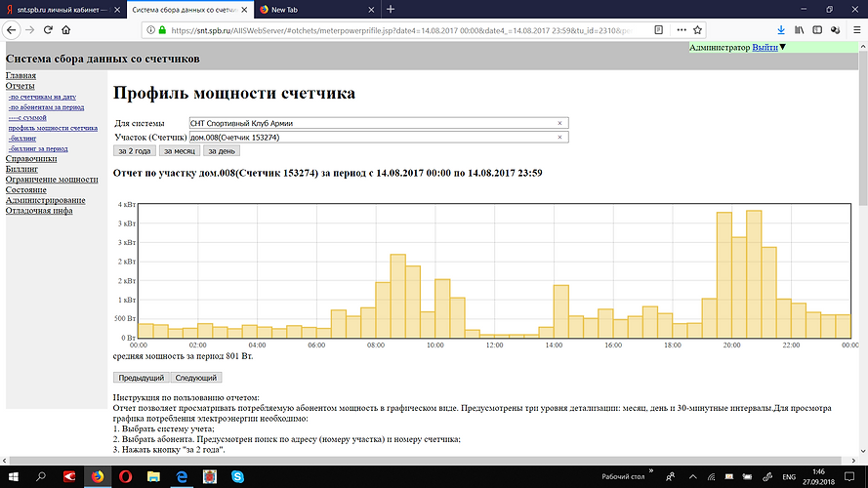Click the за 2 года button
This screenshot has width=868, height=488.
(135, 151)
